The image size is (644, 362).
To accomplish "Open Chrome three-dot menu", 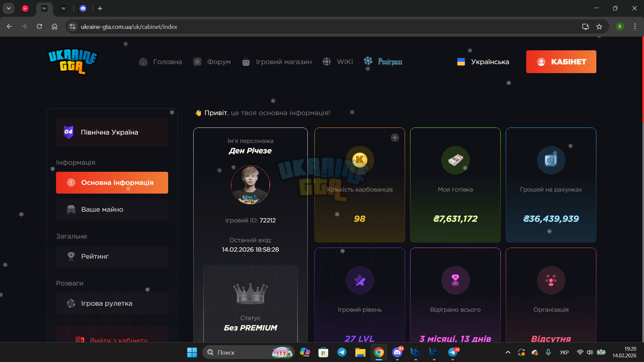I will click(635, 27).
